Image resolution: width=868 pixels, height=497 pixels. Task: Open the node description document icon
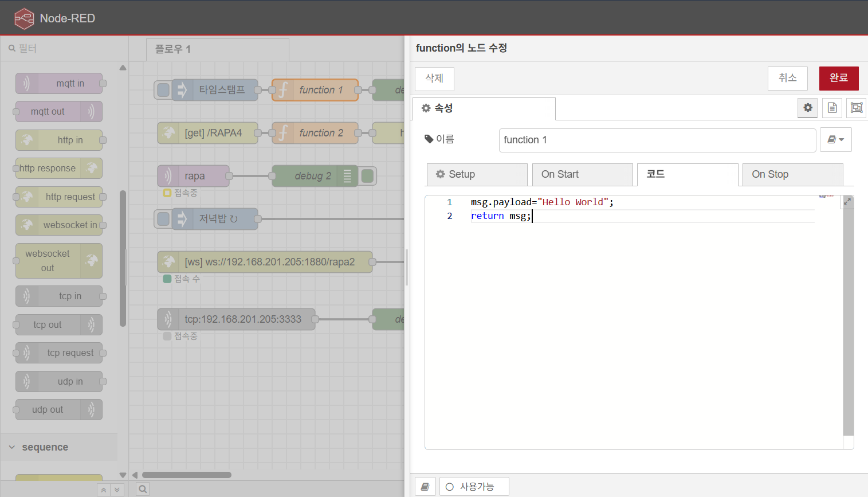click(x=832, y=108)
